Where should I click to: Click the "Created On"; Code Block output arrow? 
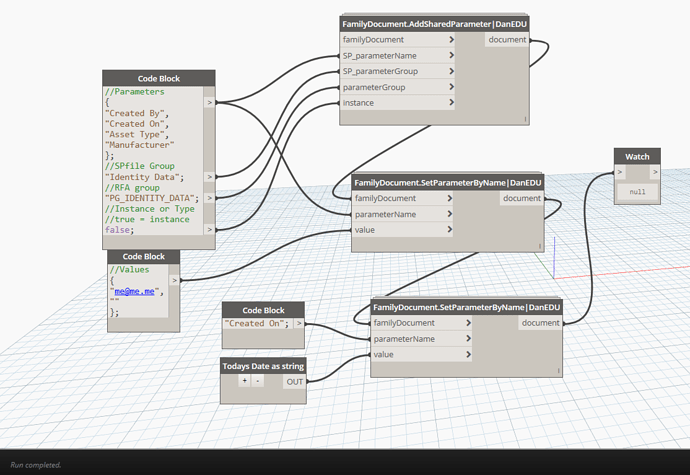tap(299, 323)
